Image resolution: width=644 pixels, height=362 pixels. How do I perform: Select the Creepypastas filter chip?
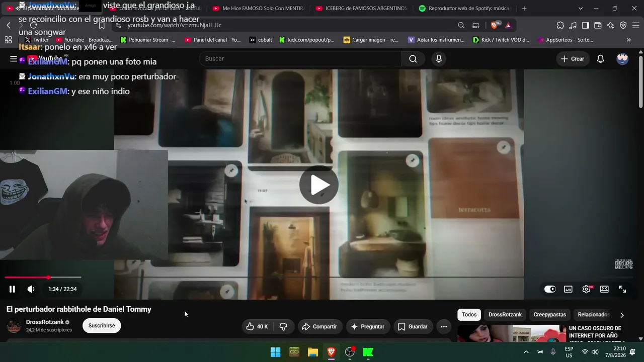click(x=550, y=315)
